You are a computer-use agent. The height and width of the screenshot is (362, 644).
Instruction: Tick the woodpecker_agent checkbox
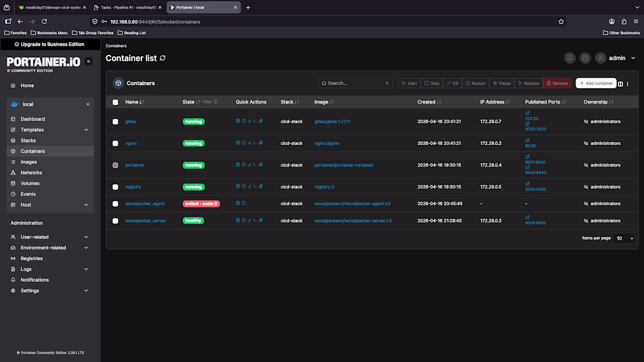tap(115, 204)
